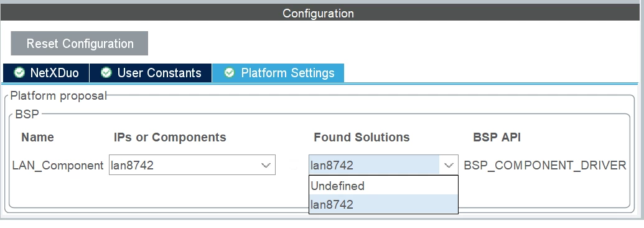Click the BSP_COMPONENT_DRIVER API text
The height and width of the screenshot is (228, 644).
click(544, 166)
